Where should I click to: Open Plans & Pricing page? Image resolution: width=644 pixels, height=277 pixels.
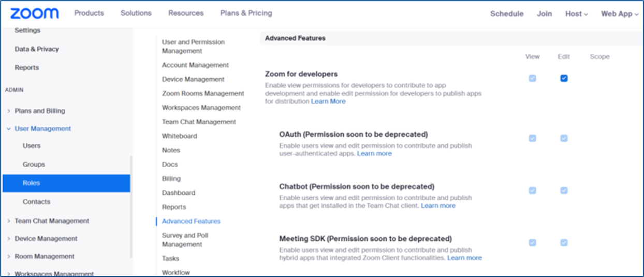246,13
